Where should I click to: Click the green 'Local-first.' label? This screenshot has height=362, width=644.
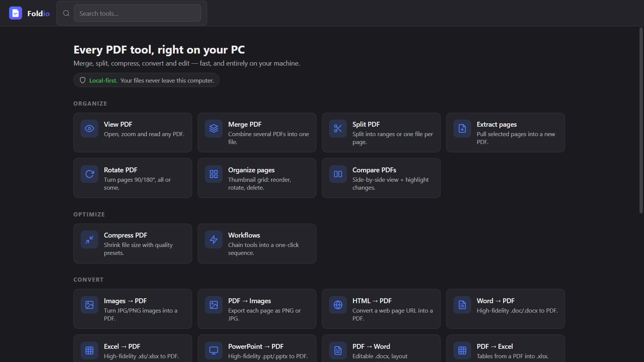(x=103, y=80)
